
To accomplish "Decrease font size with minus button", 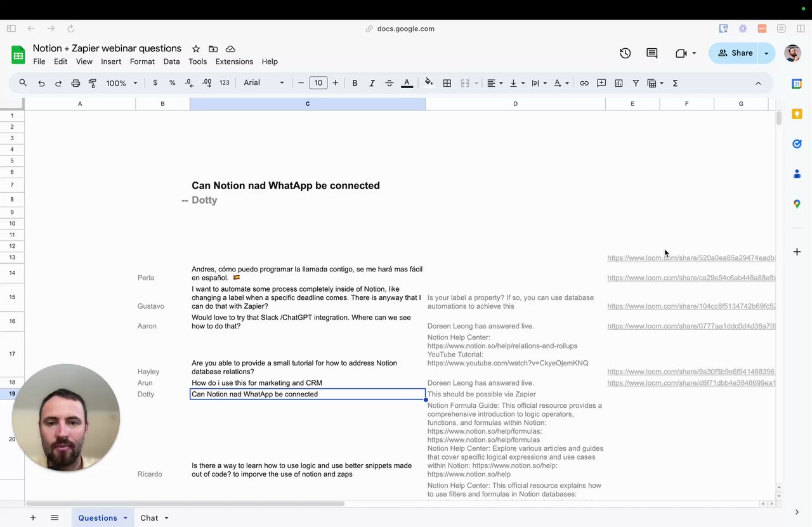I will 301,83.
